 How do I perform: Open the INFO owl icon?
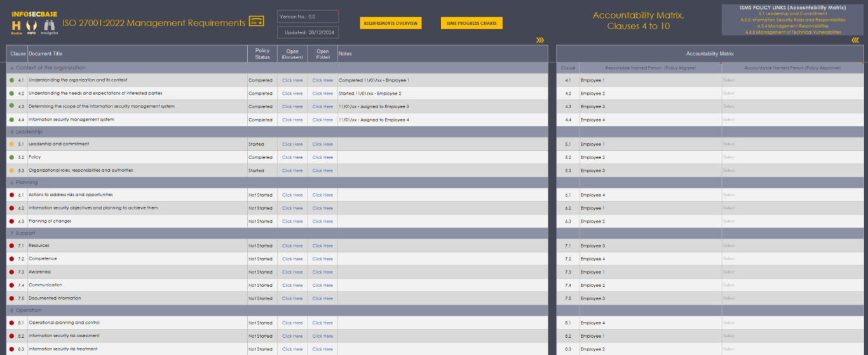click(x=31, y=25)
